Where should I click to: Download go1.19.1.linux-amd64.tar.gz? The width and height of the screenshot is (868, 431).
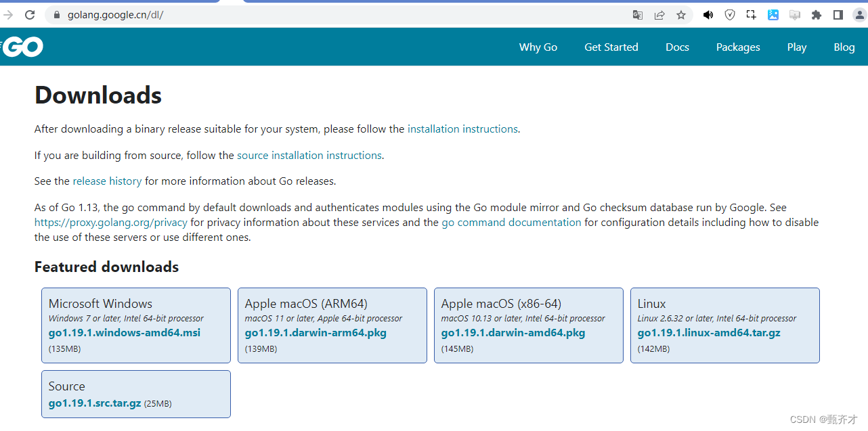tap(709, 333)
